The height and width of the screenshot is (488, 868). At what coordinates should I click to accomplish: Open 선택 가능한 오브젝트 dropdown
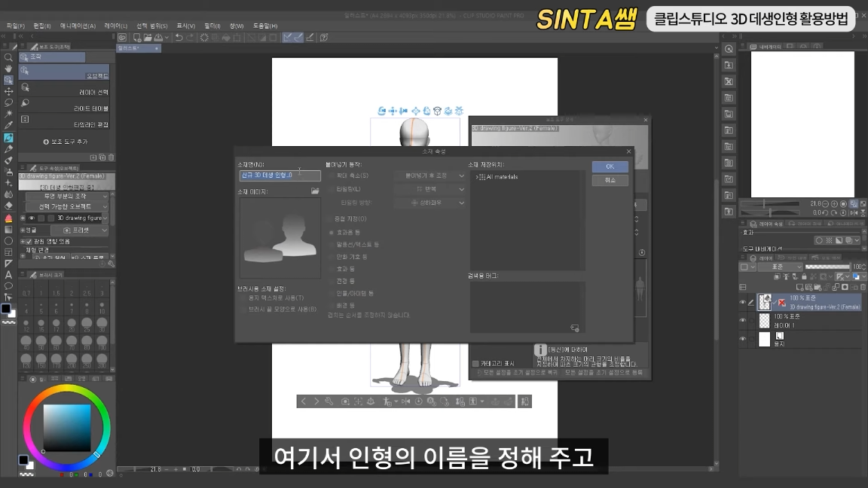[68, 206]
